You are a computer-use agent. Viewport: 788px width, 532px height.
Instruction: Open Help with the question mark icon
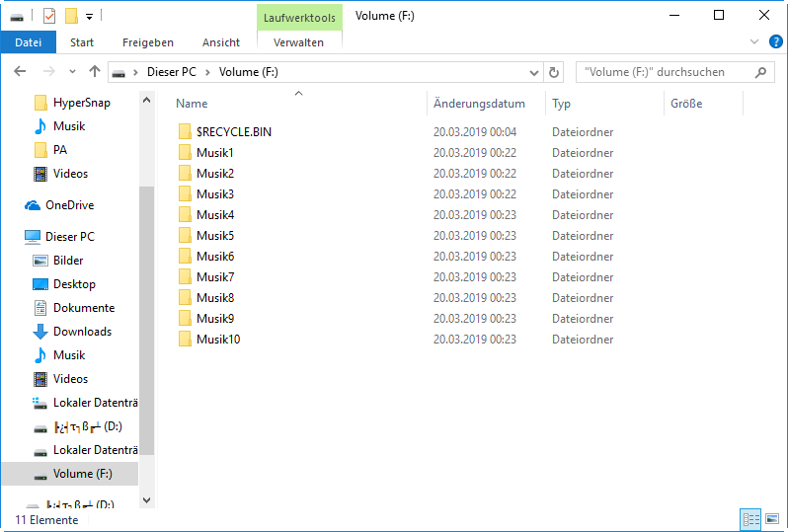click(775, 41)
